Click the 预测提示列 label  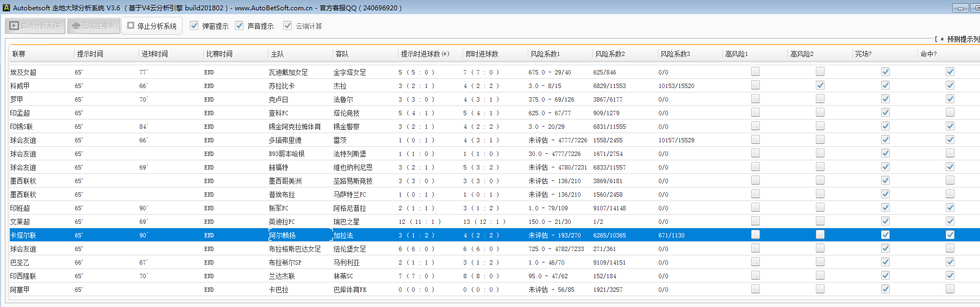click(963, 39)
